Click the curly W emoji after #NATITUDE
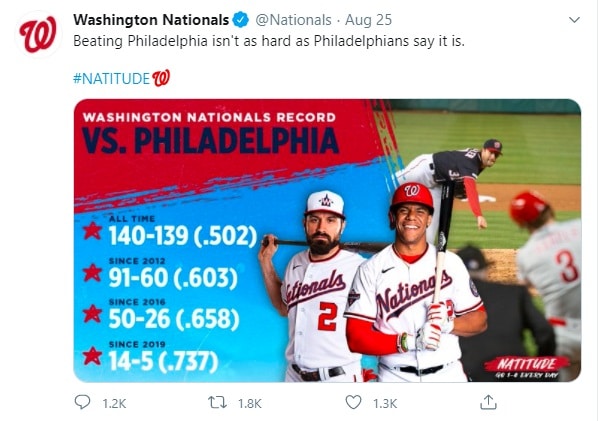The height and width of the screenshot is (421, 601). pyautogui.click(x=161, y=77)
